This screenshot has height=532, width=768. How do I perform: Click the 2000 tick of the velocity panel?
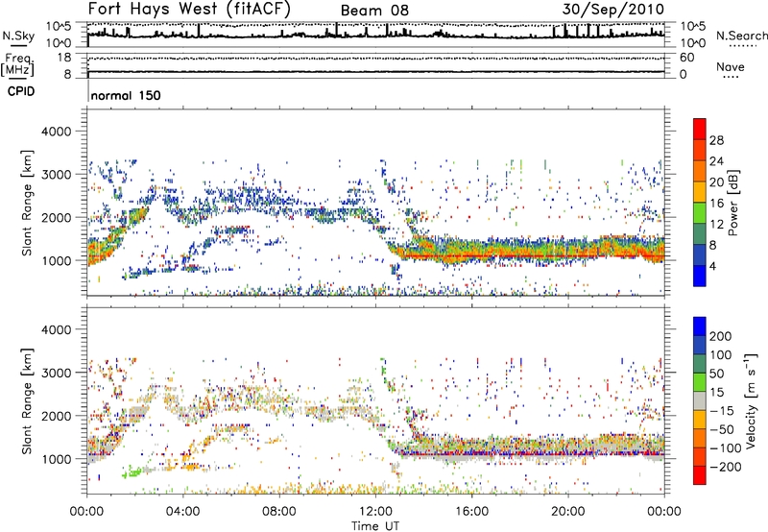[57, 416]
